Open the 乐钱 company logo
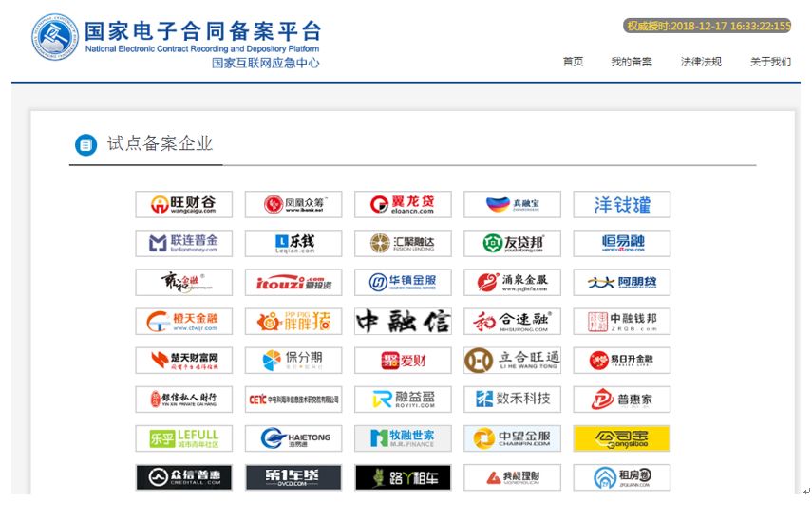Screen dimensions: 812x521 tap(293, 243)
